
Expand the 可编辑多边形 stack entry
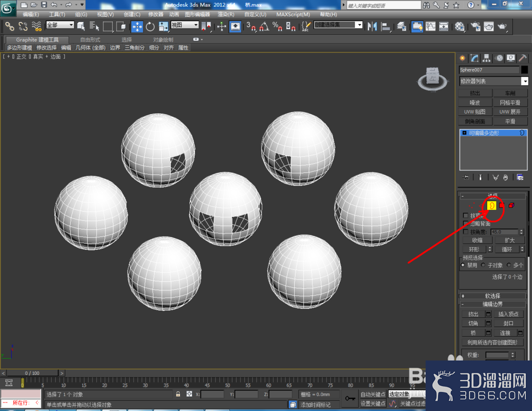464,133
